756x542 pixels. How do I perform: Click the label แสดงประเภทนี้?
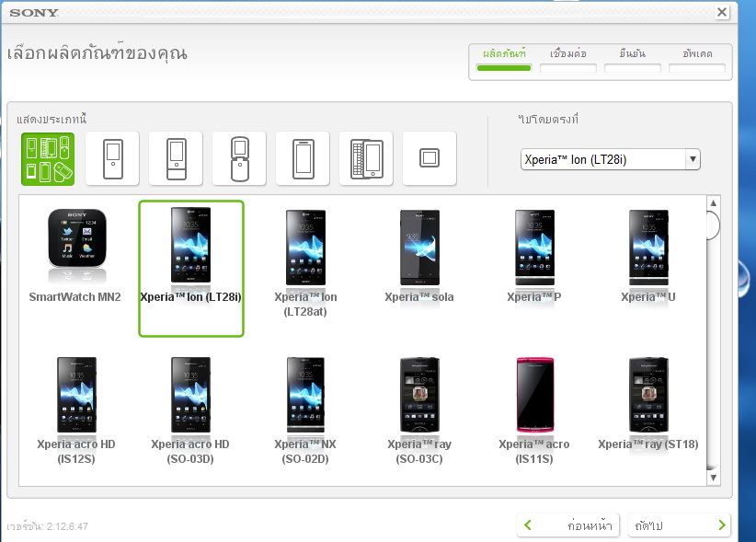coord(52,119)
